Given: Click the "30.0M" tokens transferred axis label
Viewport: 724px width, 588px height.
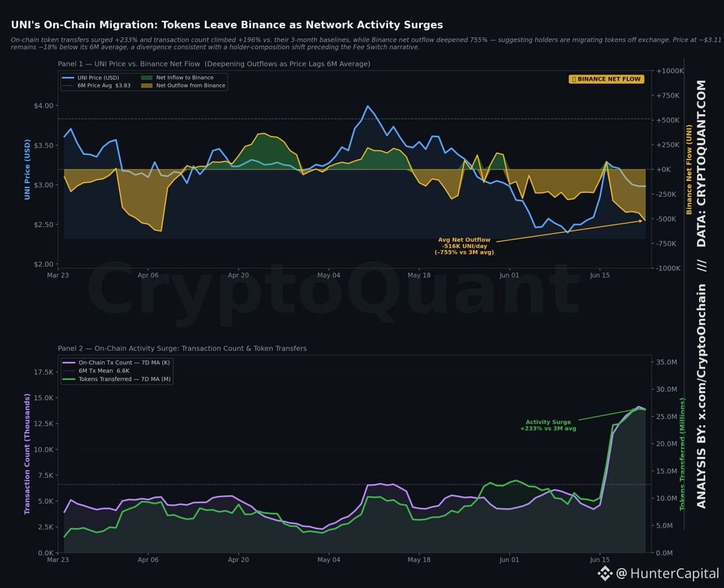Looking at the screenshot, I should [x=667, y=390].
